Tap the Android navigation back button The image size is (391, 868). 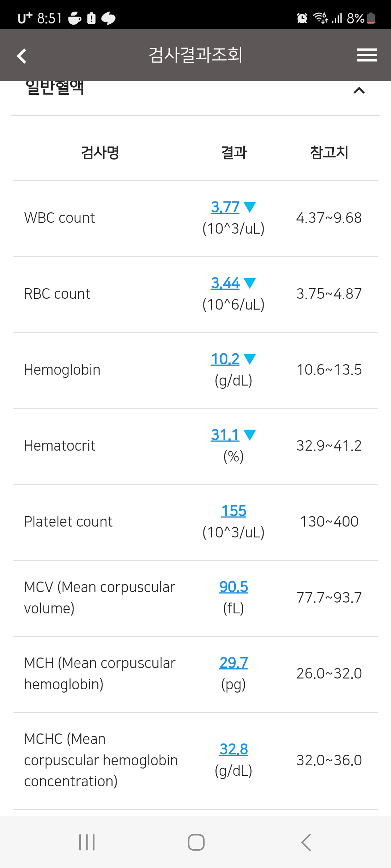click(306, 842)
